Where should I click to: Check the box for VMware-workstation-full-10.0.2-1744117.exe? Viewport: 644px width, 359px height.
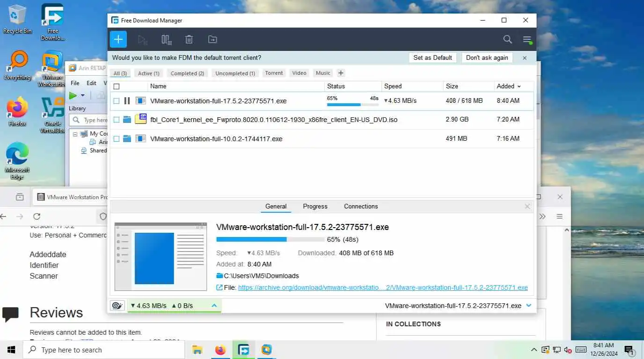(x=117, y=139)
